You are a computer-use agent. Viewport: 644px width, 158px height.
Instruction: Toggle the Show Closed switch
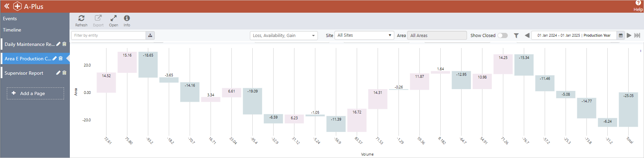click(502, 35)
